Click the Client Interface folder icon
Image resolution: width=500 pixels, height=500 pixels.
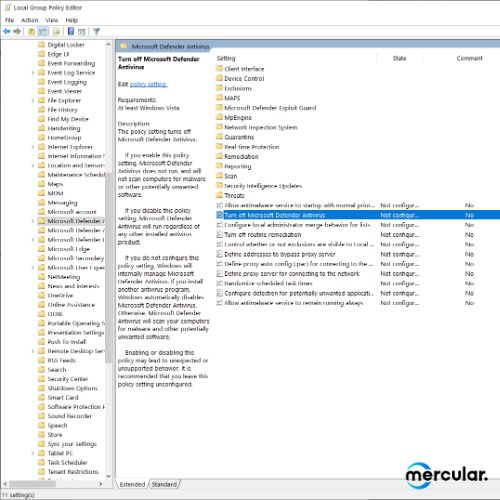click(219, 69)
